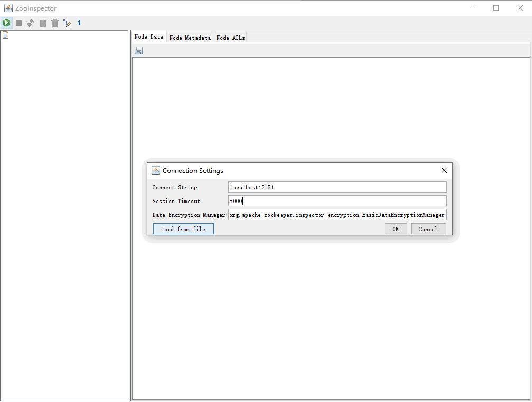Click the Load from file button
The height and width of the screenshot is (402, 532).
pyautogui.click(x=183, y=229)
